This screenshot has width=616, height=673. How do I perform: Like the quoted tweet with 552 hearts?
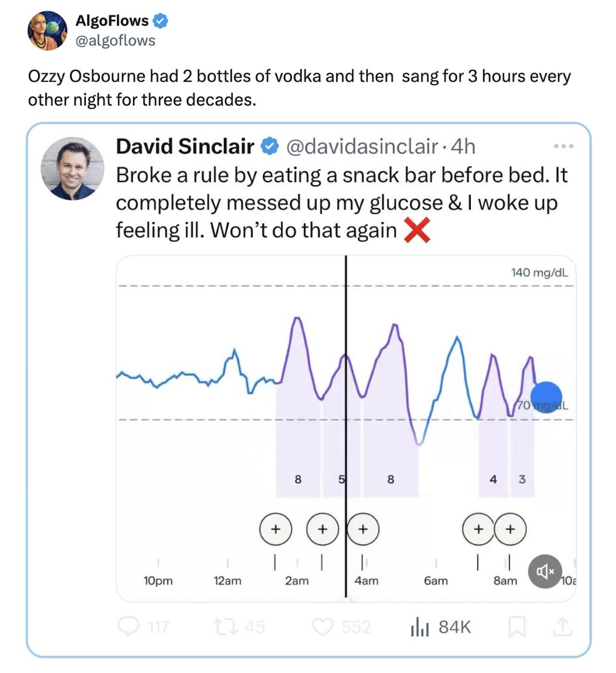tap(323, 626)
